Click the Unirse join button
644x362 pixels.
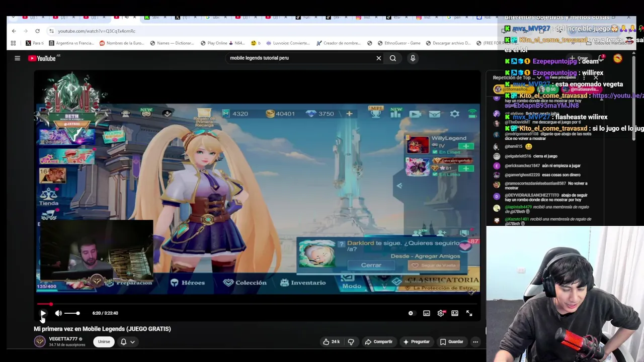(x=104, y=342)
